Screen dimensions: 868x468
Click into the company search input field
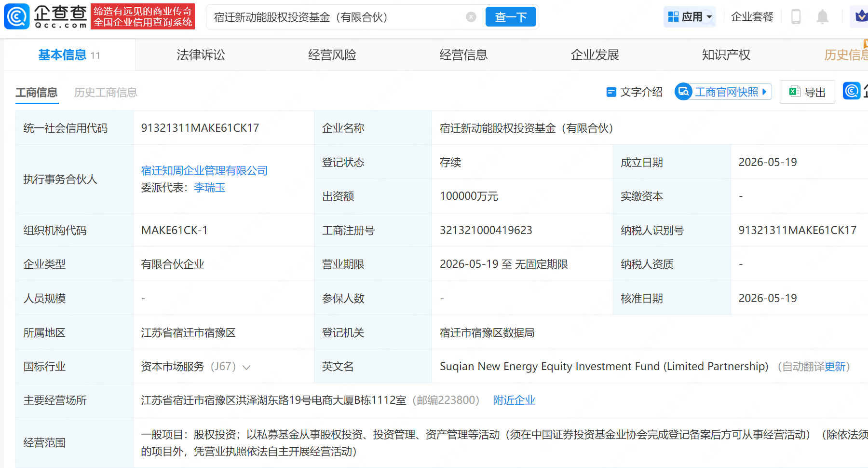click(338, 17)
